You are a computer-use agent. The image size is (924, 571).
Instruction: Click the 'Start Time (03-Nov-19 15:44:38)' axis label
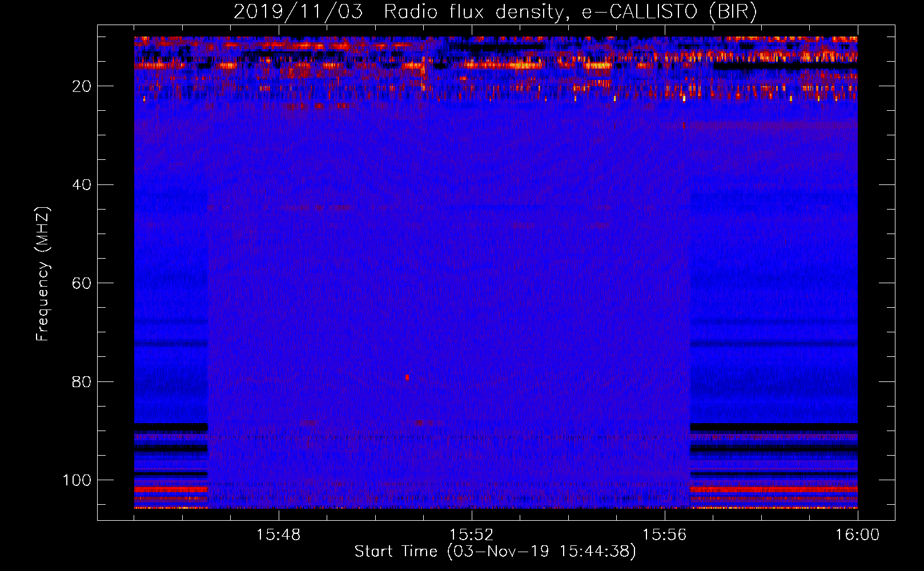pyautogui.click(x=495, y=552)
